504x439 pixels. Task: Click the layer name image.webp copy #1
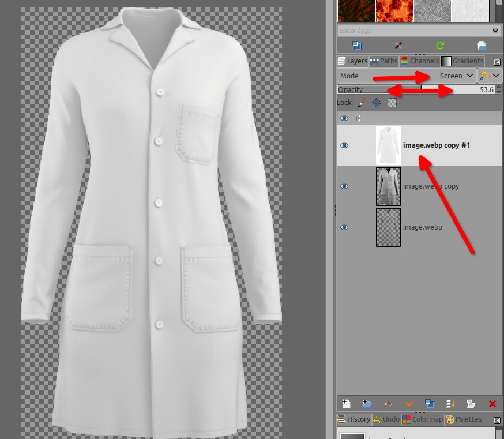[x=436, y=145]
